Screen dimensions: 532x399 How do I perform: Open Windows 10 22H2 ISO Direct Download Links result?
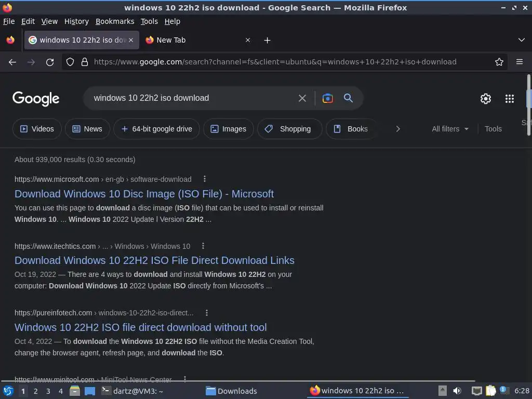pos(154,260)
